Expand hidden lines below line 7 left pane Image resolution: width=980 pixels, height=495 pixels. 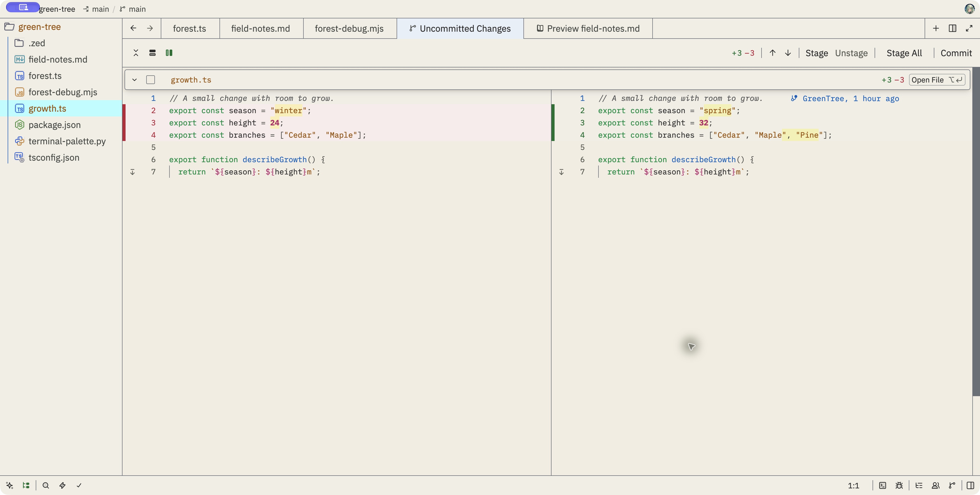pyautogui.click(x=132, y=172)
